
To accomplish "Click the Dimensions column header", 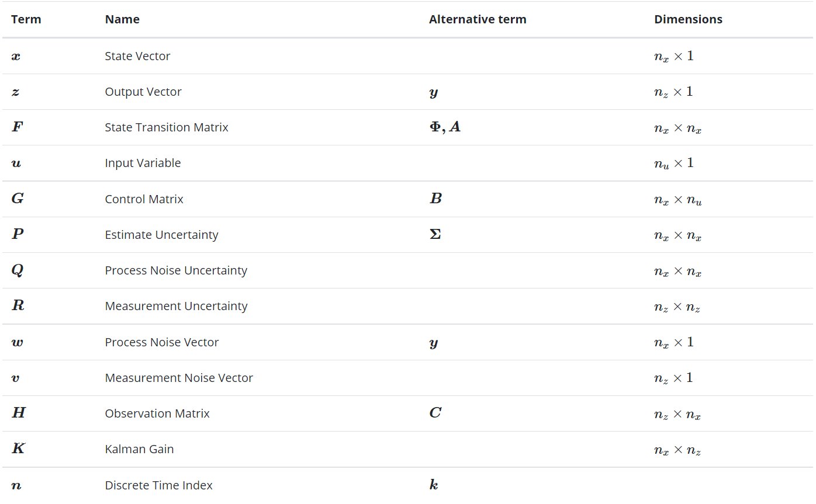I will 688,19.
